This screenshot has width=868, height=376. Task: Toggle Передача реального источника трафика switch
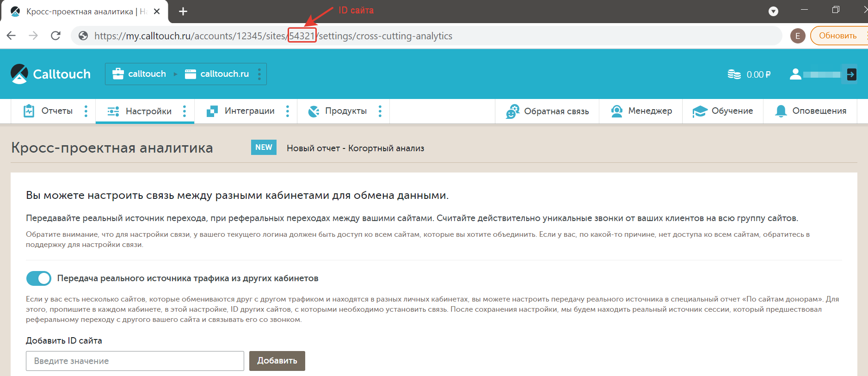(39, 278)
